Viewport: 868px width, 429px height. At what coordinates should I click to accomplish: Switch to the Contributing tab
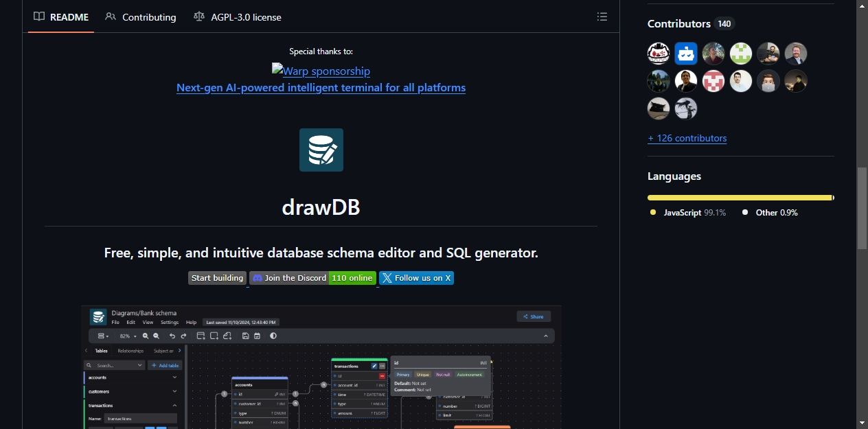coord(141,17)
